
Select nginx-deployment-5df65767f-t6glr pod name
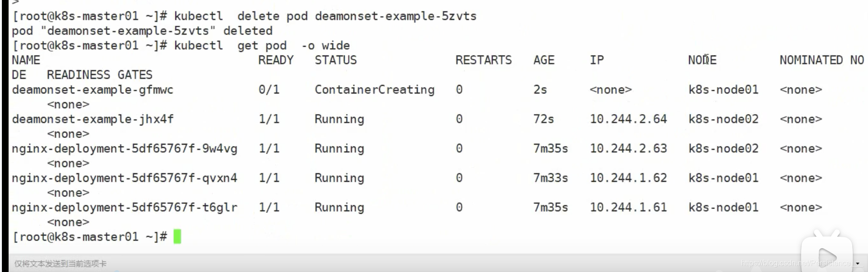pos(125,208)
